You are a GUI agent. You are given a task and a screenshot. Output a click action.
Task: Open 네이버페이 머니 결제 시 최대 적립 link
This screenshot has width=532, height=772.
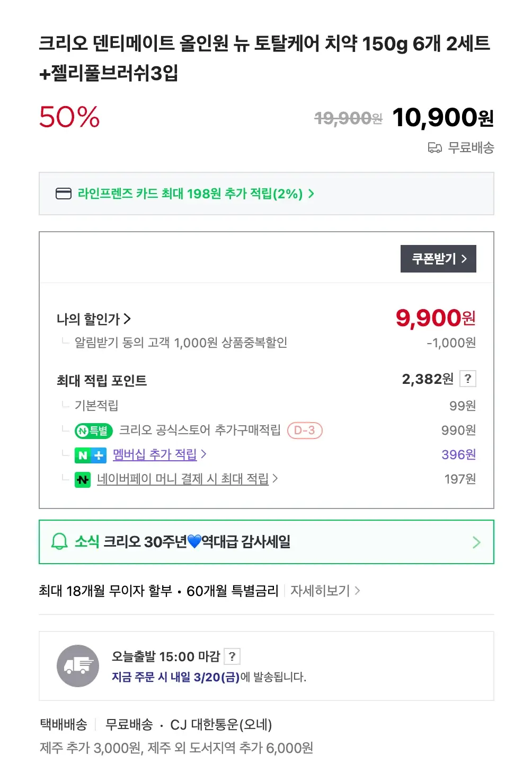pyautogui.click(x=183, y=479)
